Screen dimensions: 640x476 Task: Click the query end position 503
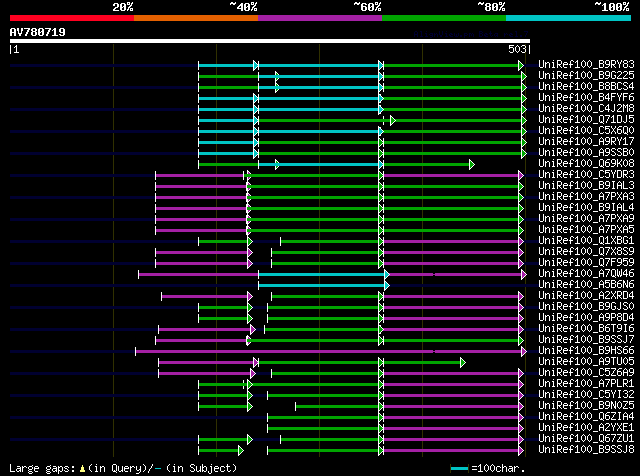[x=517, y=49]
